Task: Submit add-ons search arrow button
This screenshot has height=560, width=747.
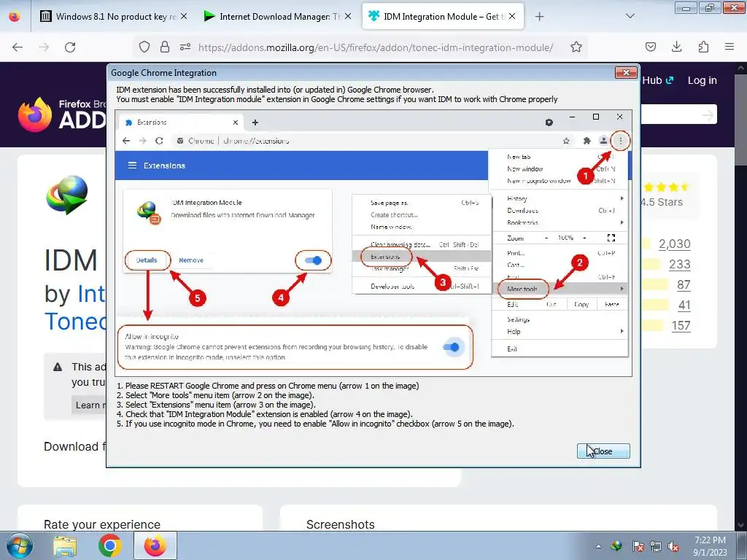Action: (708, 114)
